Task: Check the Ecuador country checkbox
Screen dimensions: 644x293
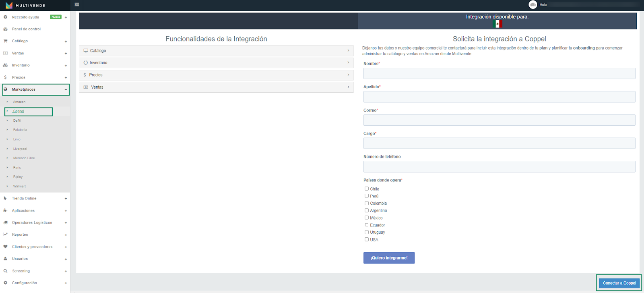Action: [x=367, y=225]
